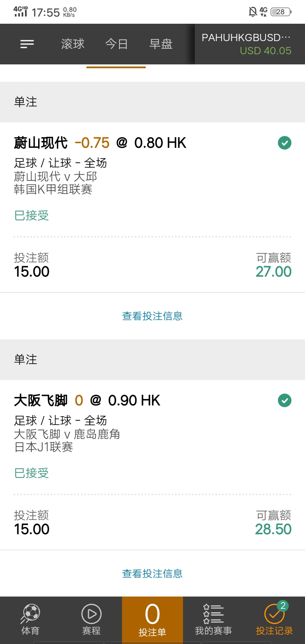This screenshot has width=305, height=644.
Task: Open the PAHUHKGBUSD account balance dropdown
Action: (250, 44)
